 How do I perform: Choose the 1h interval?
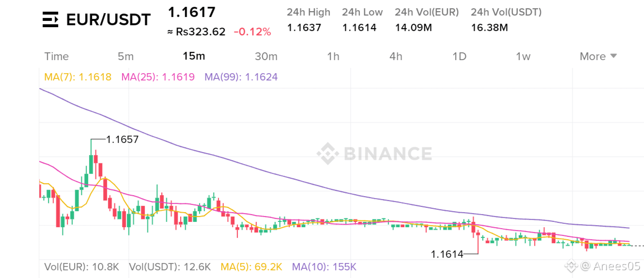coord(333,56)
